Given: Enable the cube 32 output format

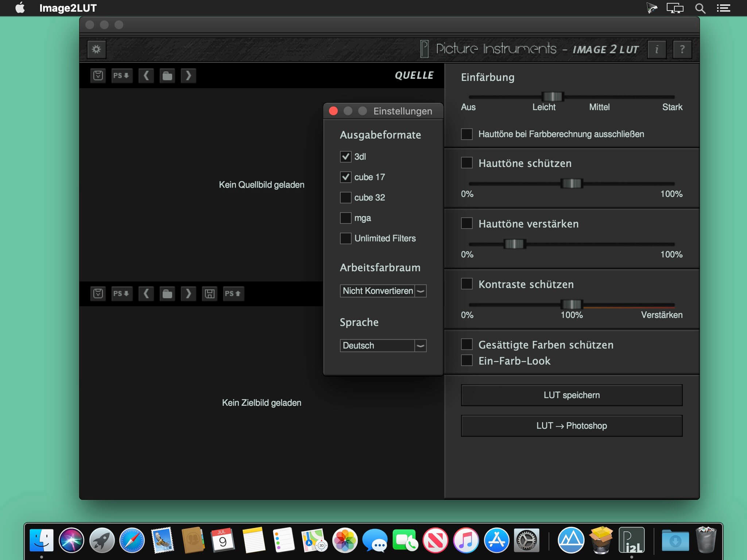Looking at the screenshot, I should click(x=345, y=198).
